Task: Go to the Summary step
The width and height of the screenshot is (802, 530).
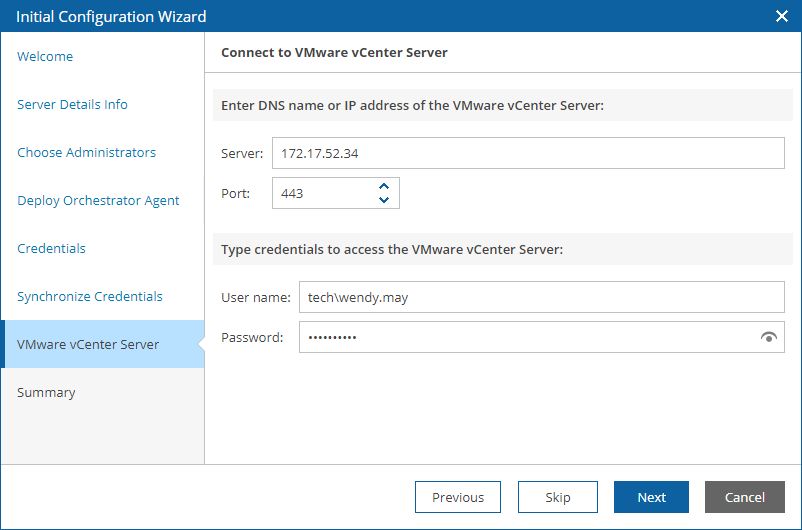Action: [x=46, y=392]
